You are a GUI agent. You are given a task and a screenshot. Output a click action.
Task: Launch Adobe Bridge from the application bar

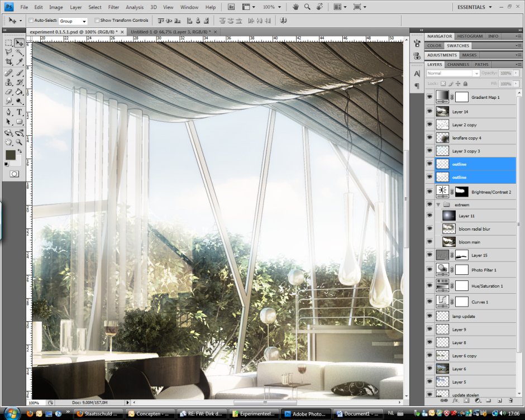[231, 7]
